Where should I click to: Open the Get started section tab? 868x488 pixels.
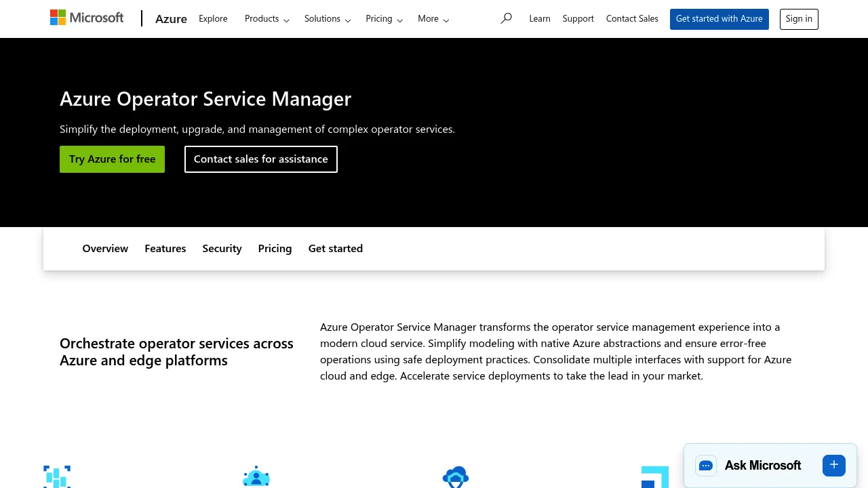pos(336,249)
